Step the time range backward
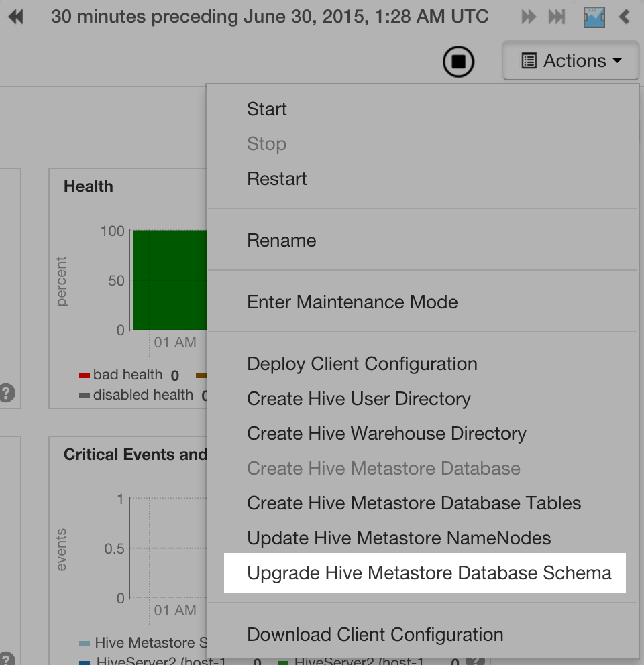The width and height of the screenshot is (644, 665). click(16, 17)
